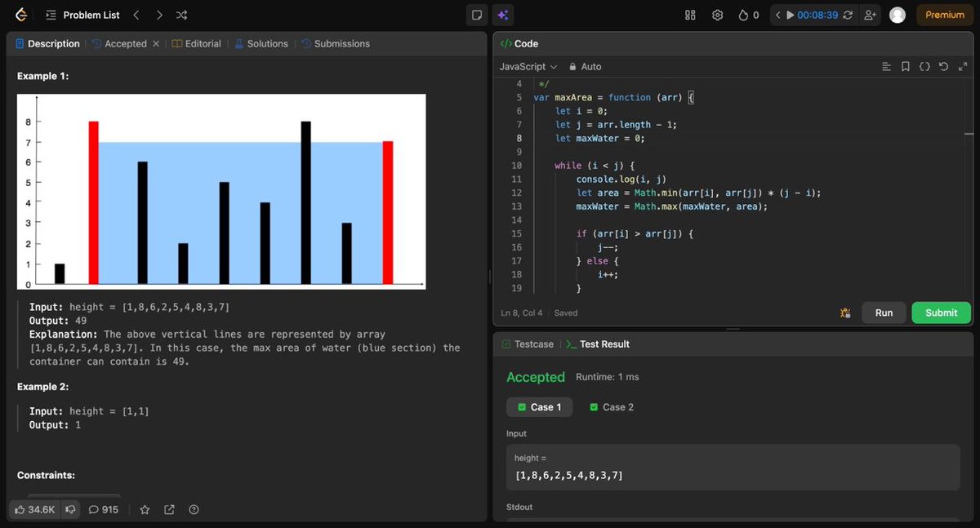Screen dimensions: 980x528
Task: Select the Code panel tab
Action: [519, 44]
